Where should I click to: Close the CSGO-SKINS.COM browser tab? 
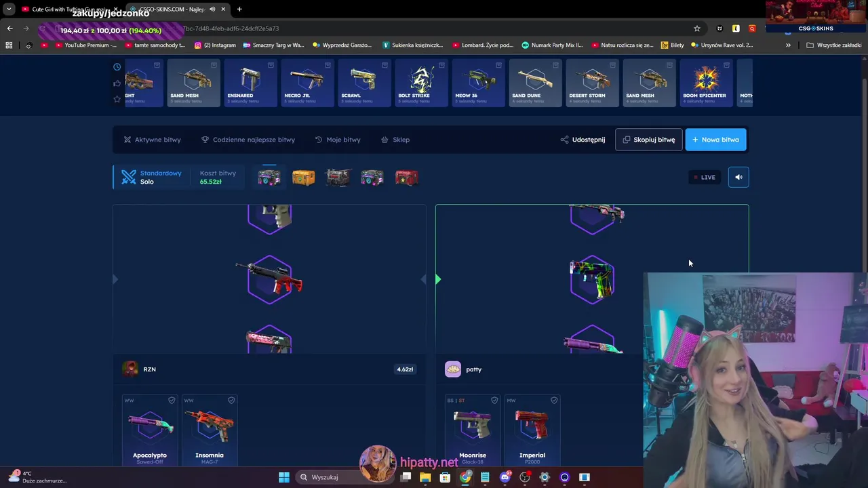click(223, 9)
